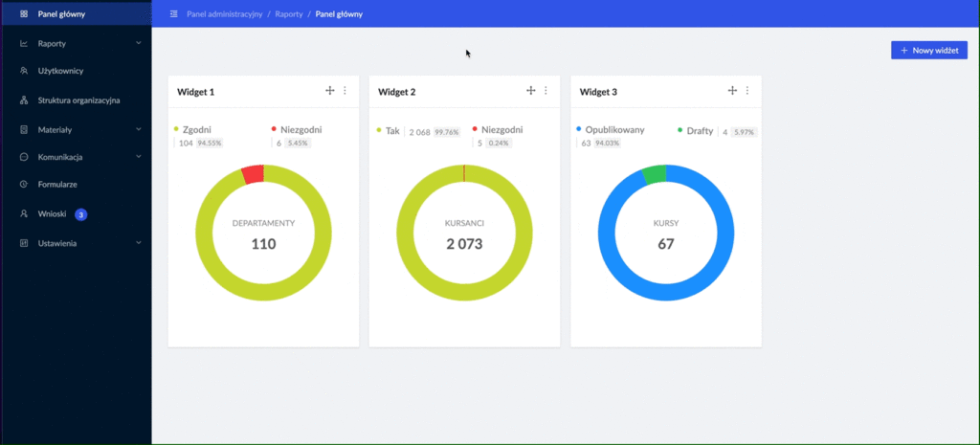Expand the Materiały sidebar section
This screenshot has height=445, width=980.
click(x=138, y=129)
